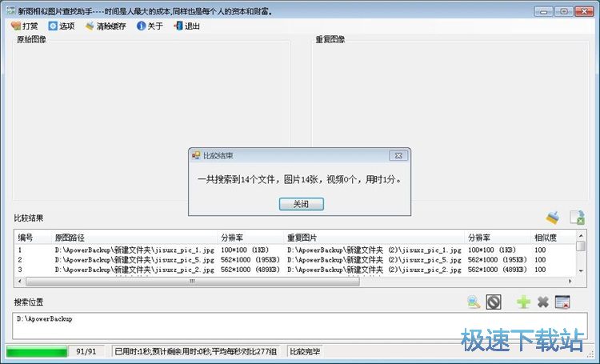Click 退出 to exit the application
600x364 pixels.
(x=186, y=26)
